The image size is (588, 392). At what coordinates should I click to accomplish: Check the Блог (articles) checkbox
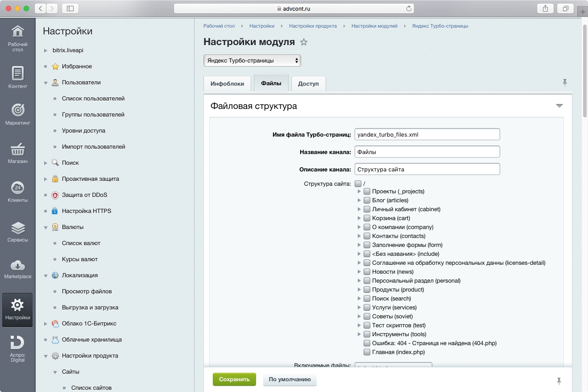367,200
